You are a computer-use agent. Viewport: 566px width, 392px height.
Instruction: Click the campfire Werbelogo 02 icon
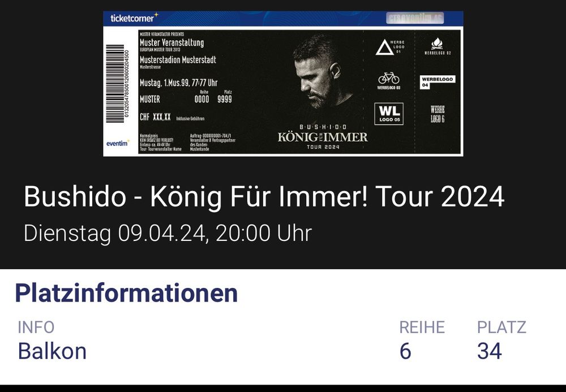coord(438,46)
